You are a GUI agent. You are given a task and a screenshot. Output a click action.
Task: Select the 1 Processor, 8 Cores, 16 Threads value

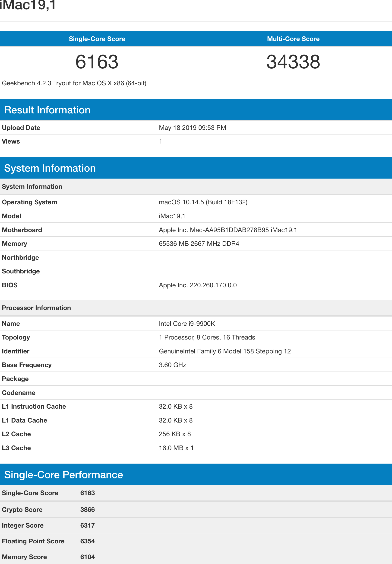(207, 337)
